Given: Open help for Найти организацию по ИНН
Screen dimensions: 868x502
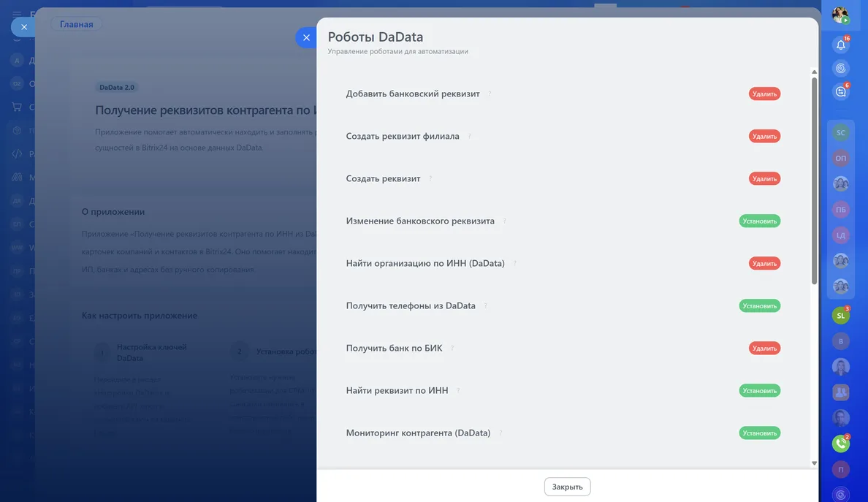Looking at the screenshot, I should [x=514, y=264].
